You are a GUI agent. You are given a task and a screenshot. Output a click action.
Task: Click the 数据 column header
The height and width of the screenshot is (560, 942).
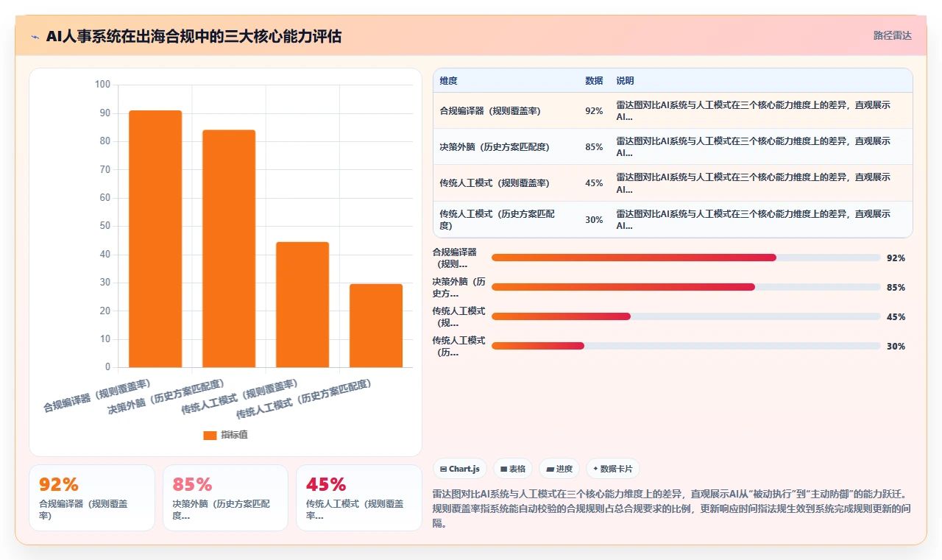click(x=594, y=81)
